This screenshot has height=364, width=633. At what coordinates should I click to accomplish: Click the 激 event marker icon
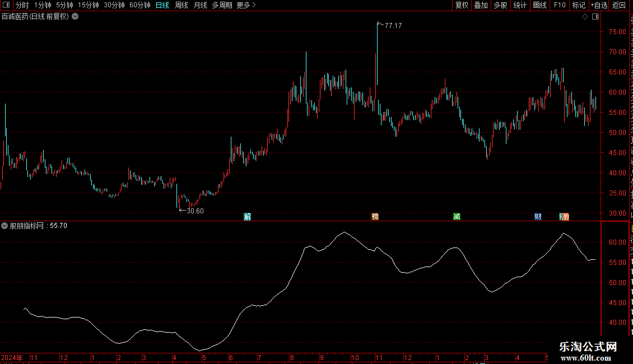coord(565,217)
